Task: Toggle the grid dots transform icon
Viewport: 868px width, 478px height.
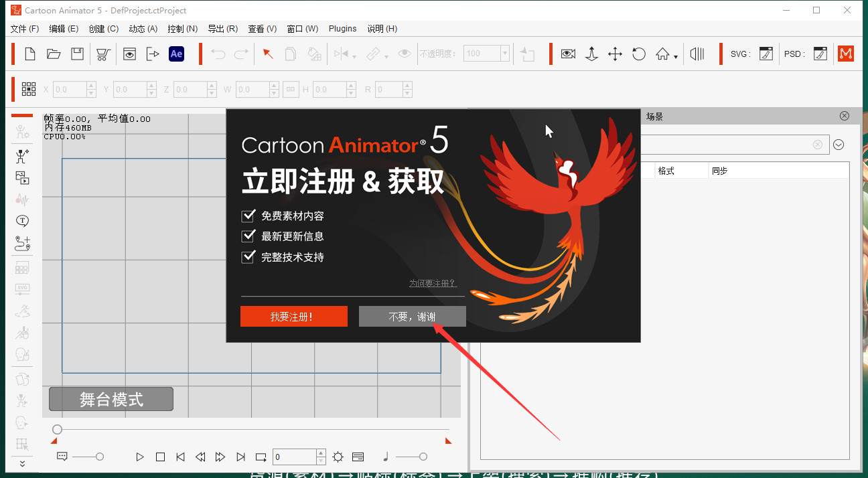Action: [x=29, y=89]
